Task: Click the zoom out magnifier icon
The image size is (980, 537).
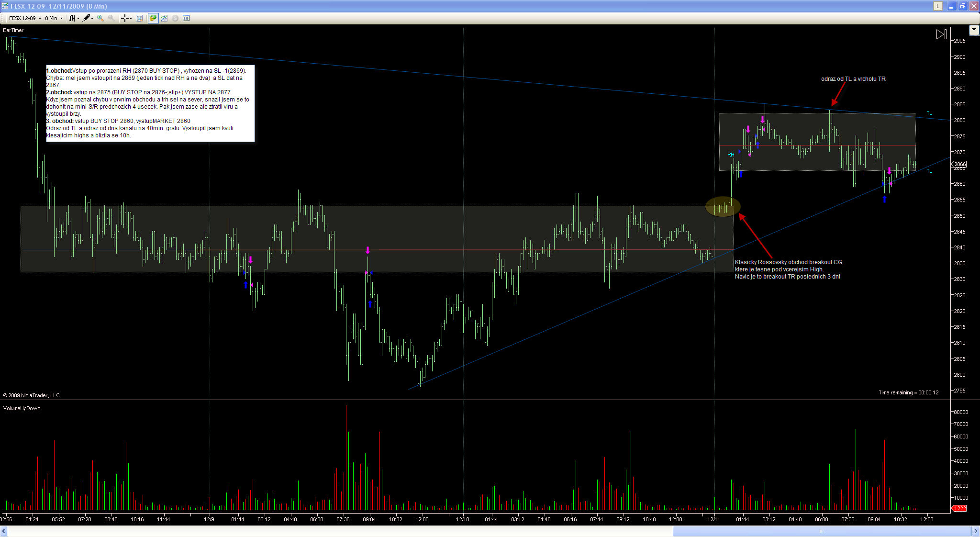Action: pos(111,18)
